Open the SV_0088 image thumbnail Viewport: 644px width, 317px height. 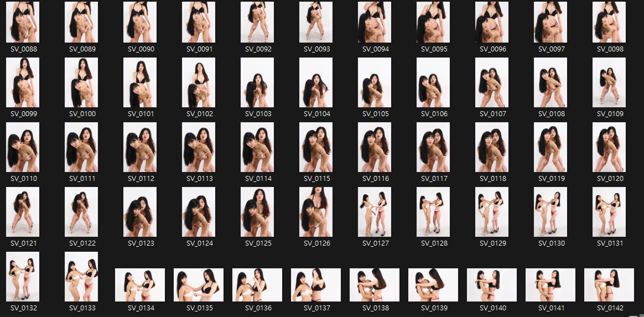[23, 22]
